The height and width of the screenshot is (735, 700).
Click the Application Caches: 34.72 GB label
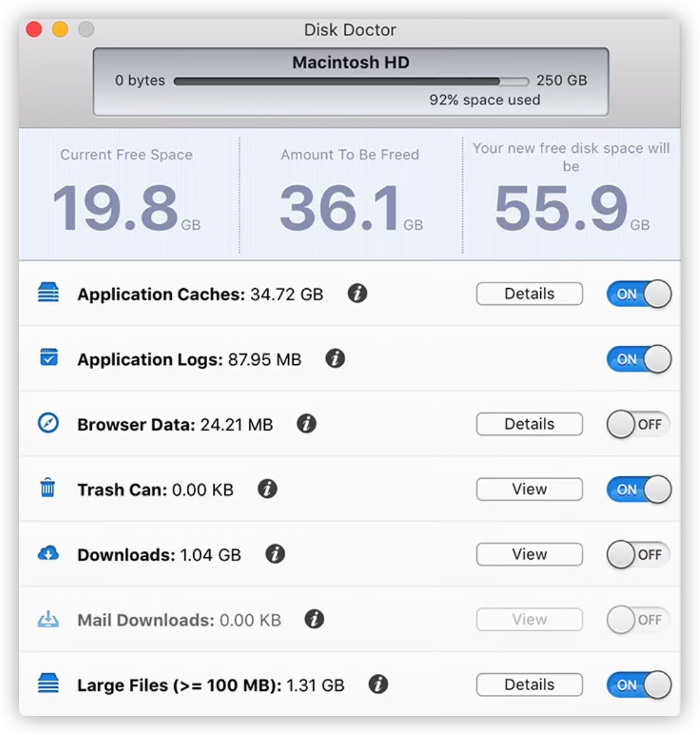(200, 294)
